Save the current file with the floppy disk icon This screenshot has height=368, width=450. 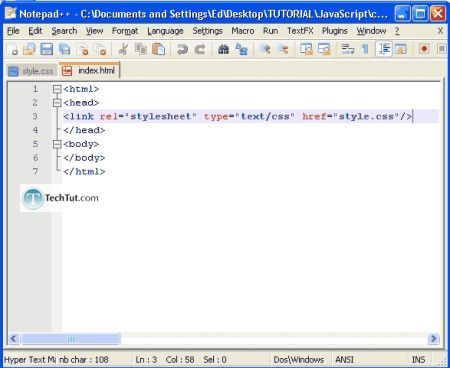click(47, 49)
